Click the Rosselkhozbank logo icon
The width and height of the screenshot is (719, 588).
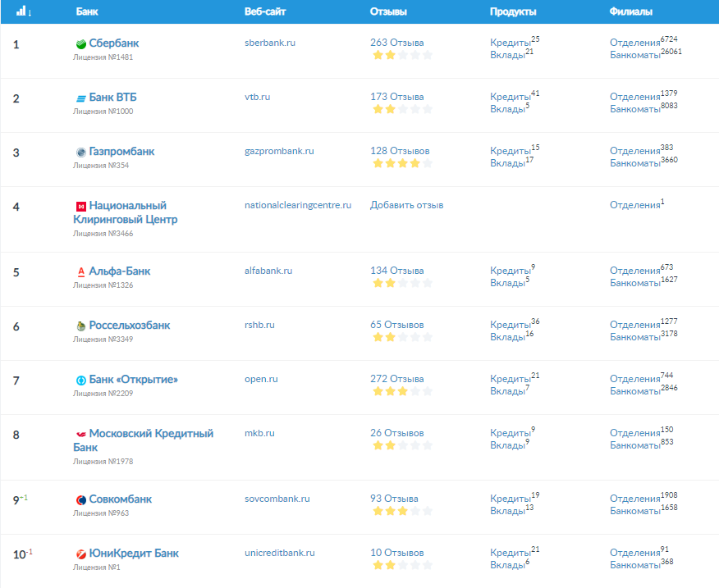coord(81,326)
